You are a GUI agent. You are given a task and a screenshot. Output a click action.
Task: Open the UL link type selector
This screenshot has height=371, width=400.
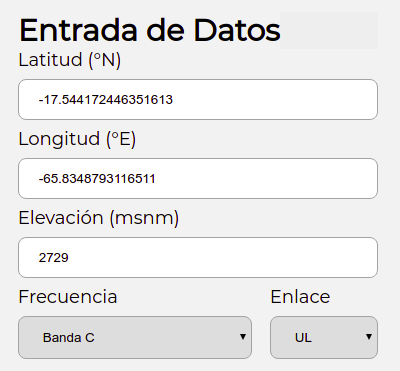click(324, 337)
